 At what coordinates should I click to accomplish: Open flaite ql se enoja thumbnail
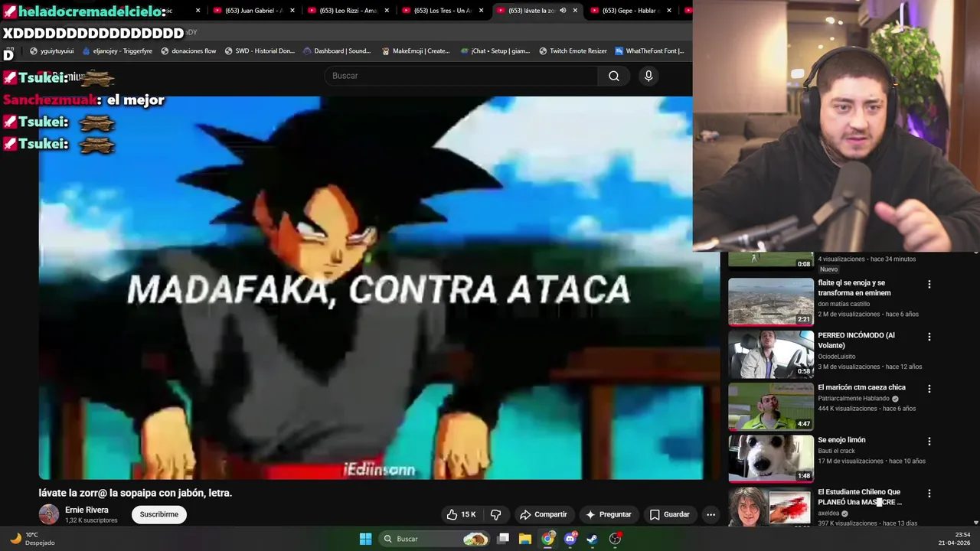tap(771, 302)
